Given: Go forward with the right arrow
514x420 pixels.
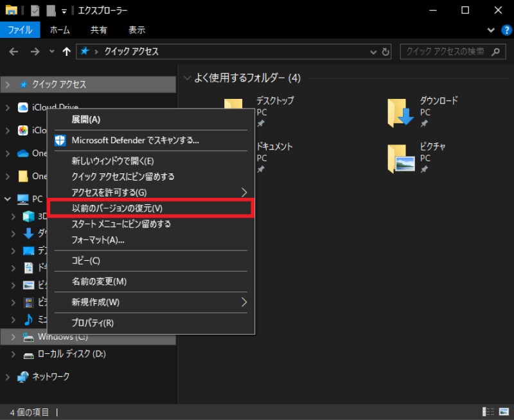Looking at the screenshot, I should [x=35, y=51].
